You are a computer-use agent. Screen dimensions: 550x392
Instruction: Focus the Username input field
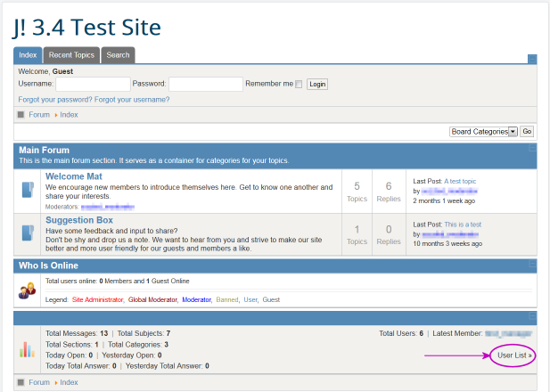93,84
